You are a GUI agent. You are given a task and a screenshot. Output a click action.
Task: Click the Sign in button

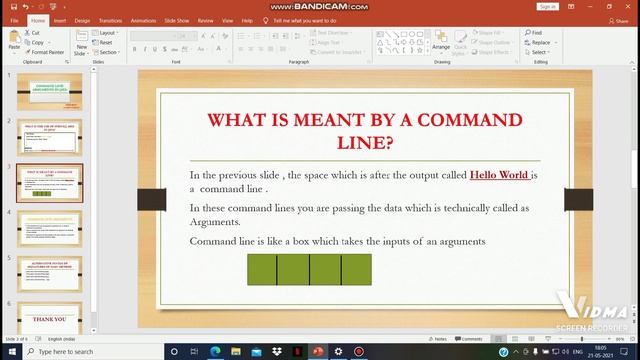(547, 7)
